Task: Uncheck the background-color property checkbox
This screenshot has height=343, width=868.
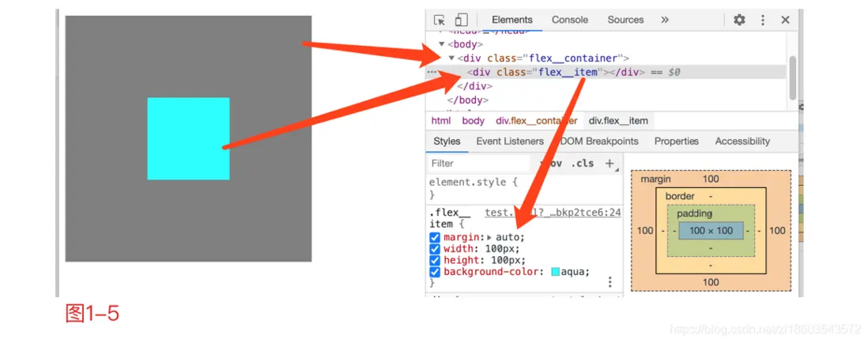Action: coord(435,272)
